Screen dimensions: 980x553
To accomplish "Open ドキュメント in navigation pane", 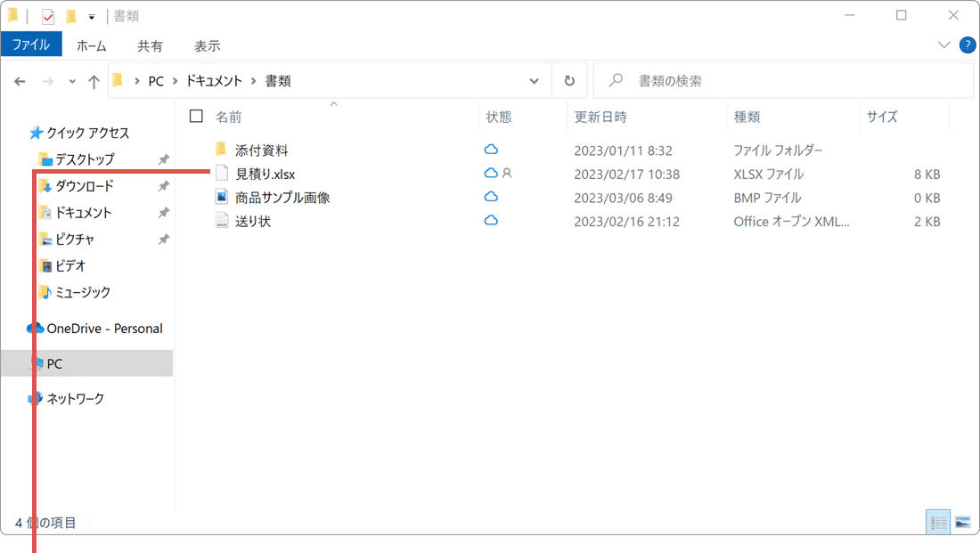I will coord(83,213).
